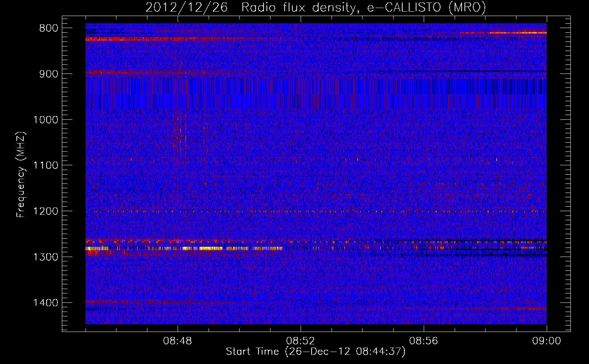Image resolution: width=589 pixels, height=364 pixels.
Task: Click the "Frequency (MHZ)" axis label
Action: 21,175
